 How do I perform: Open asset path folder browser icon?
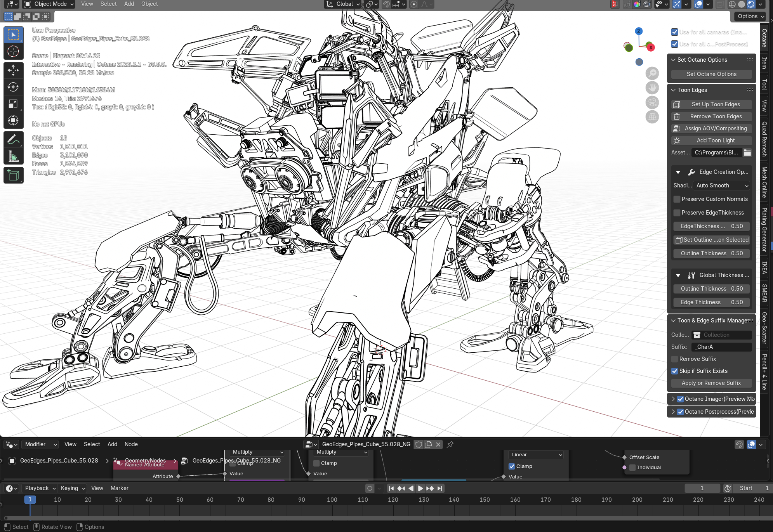click(747, 152)
